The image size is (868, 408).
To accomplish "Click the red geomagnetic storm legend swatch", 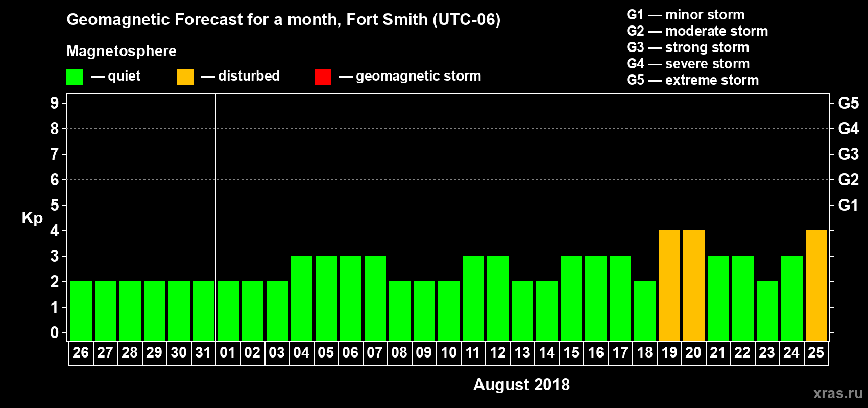I will click(323, 77).
